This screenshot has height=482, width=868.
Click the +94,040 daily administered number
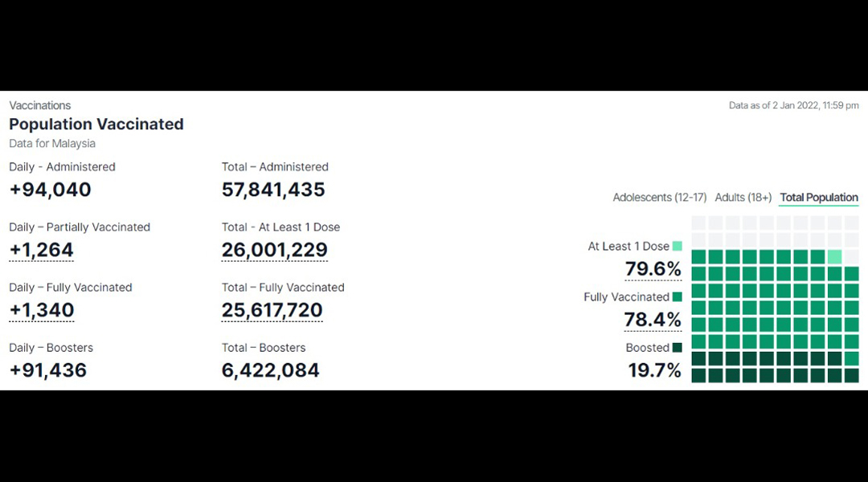(x=51, y=190)
